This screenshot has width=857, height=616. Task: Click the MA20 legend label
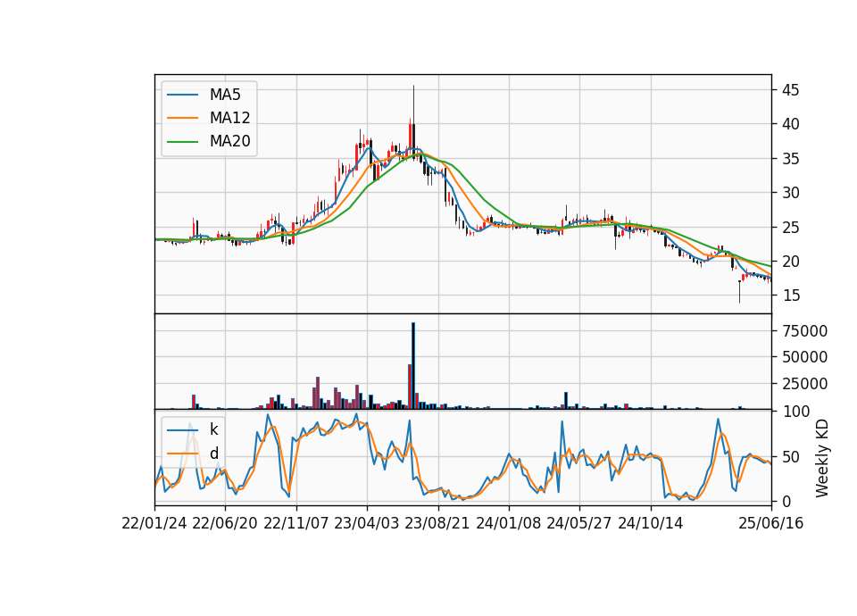(229, 141)
